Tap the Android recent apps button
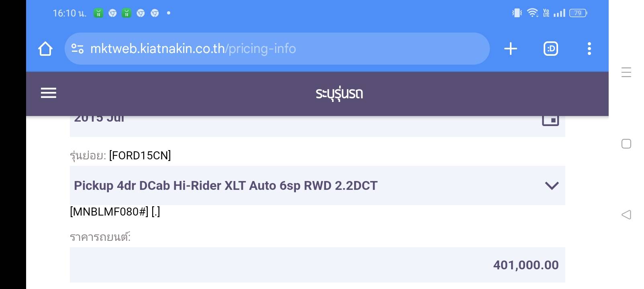The height and width of the screenshot is (289, 644). [626, 72]
